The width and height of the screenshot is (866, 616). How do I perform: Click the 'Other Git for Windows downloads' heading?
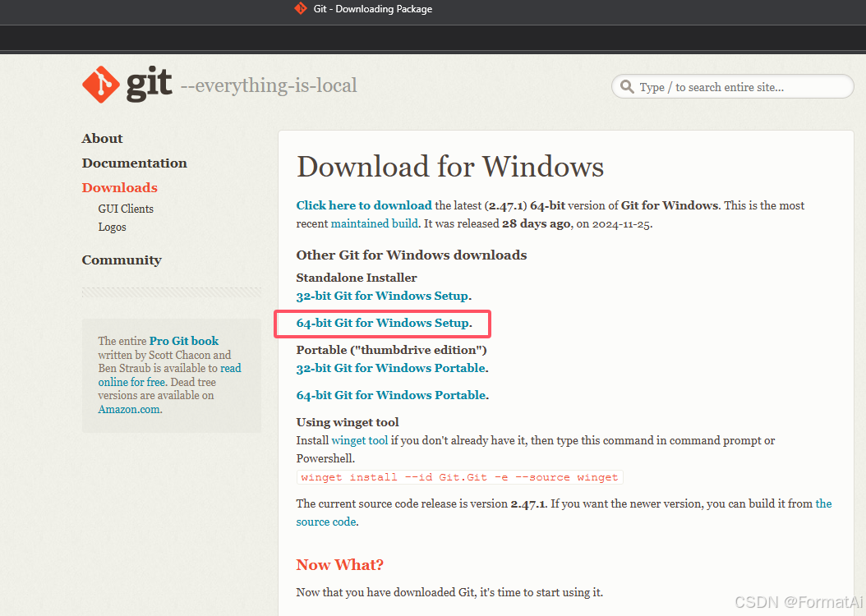(x=412, y=255)
